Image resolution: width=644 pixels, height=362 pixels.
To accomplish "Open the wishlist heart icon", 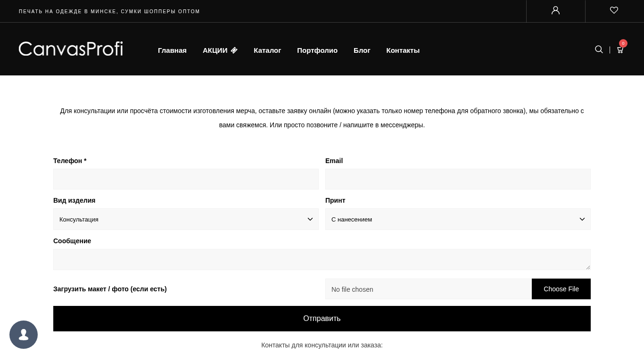I will [x=614, y=10].
